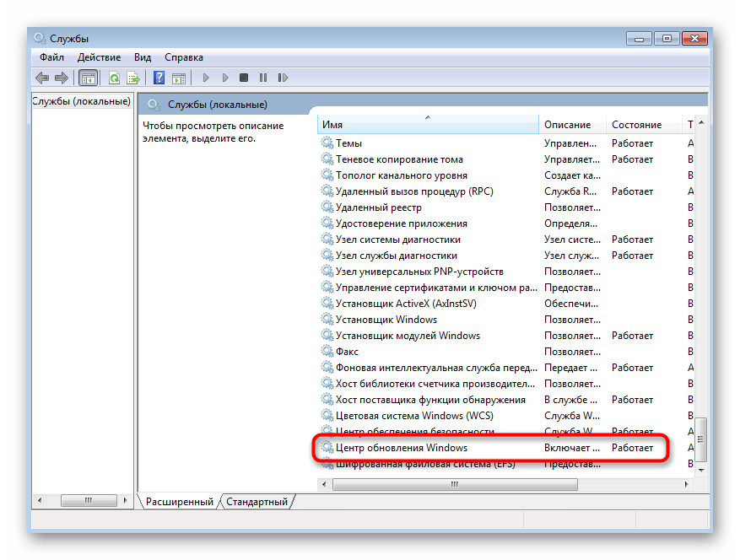
Task: Export list using the toolbar icon
Action: (133, 78)
